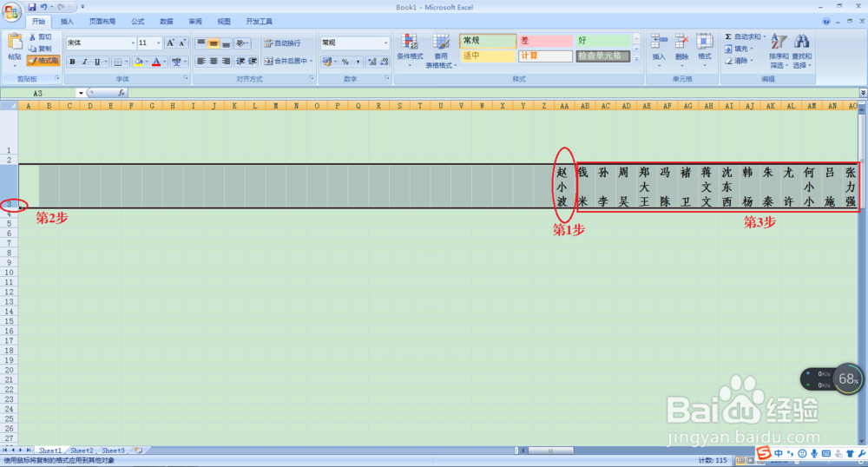Open the 清除 clear dropdown

tap(740, 61)
